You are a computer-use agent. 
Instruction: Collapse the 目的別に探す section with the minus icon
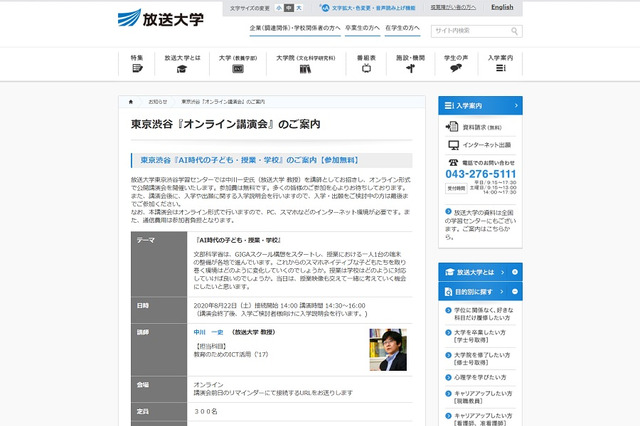click(x=515, y=291)
